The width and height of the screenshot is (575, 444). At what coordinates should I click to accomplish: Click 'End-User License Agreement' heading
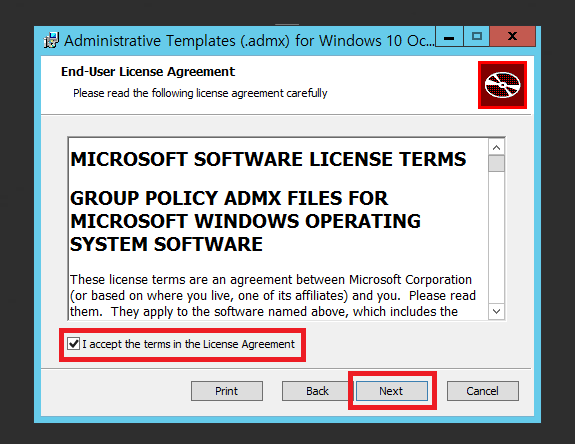(x=148, y=71)
